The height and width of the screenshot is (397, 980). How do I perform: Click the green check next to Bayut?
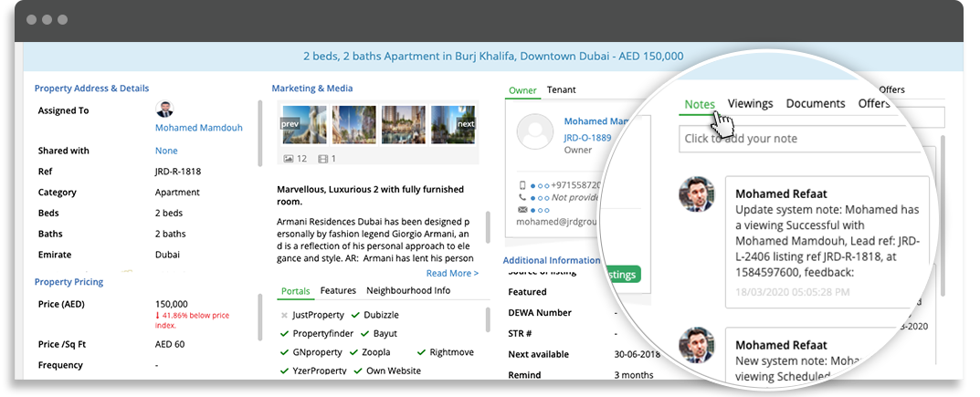(365, 334)
